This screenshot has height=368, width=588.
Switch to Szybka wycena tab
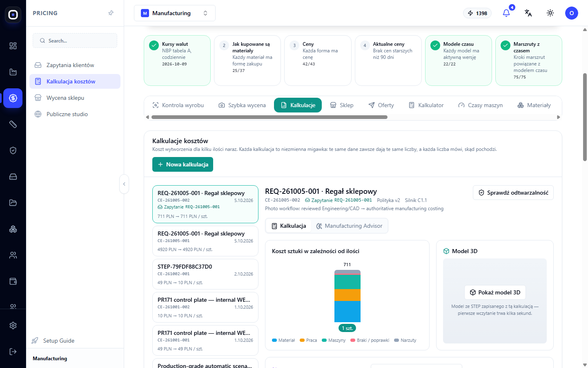[242, 105]
